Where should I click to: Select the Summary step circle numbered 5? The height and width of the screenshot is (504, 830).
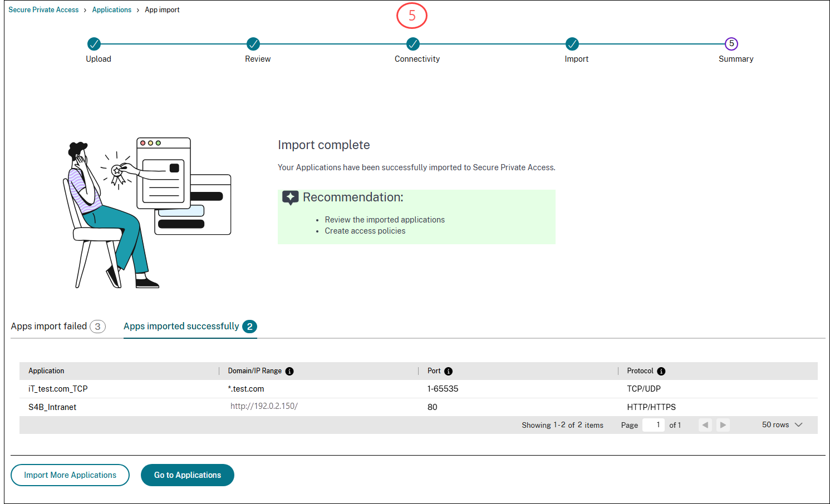731,43
